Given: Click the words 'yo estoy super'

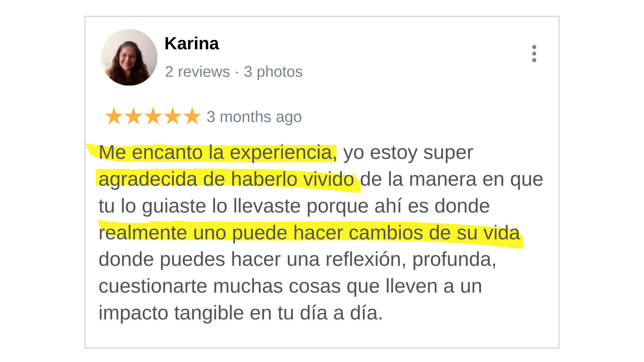Looking at the screenshot, I should (408, 153).
